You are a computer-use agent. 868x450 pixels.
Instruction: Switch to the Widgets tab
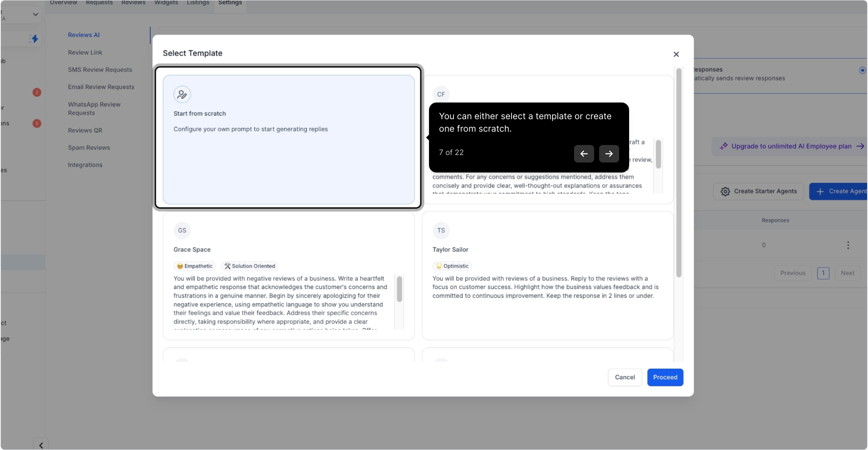pyautogui.click(x=166, y=3)
